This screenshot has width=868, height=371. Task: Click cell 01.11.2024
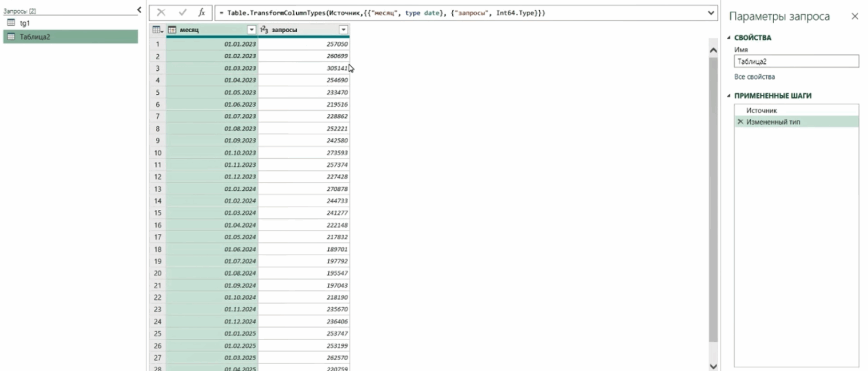(x=212, y=309)
